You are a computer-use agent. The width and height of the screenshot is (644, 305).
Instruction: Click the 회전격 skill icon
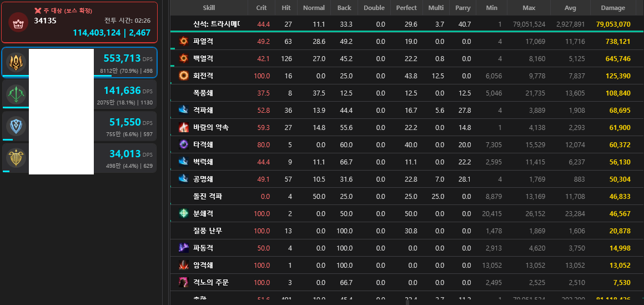184,76
